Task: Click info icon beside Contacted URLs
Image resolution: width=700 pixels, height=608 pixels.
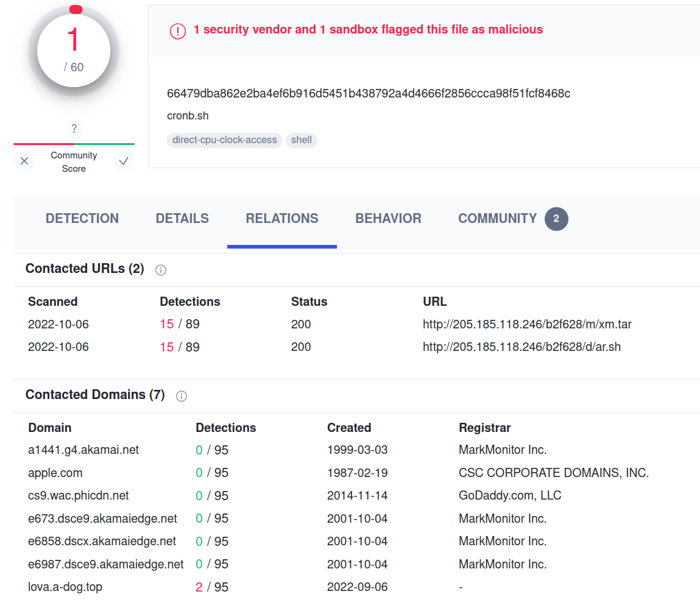Action: click(x=161, y=270)
